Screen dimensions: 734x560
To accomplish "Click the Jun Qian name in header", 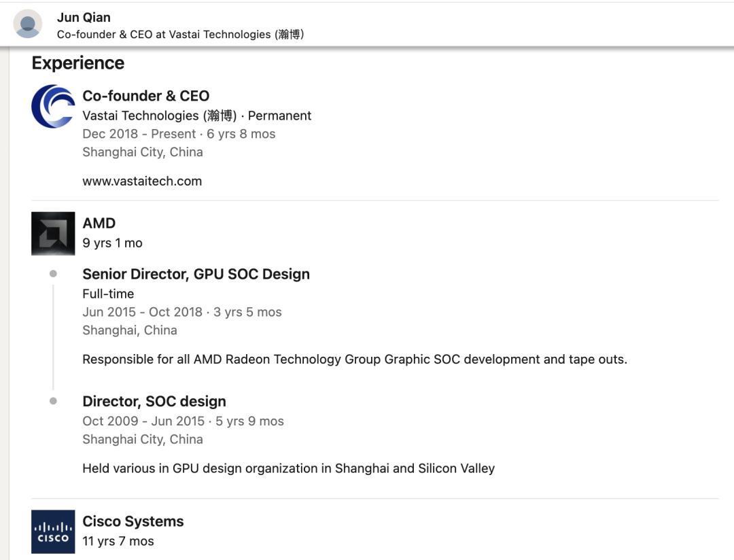I will 84,17.
